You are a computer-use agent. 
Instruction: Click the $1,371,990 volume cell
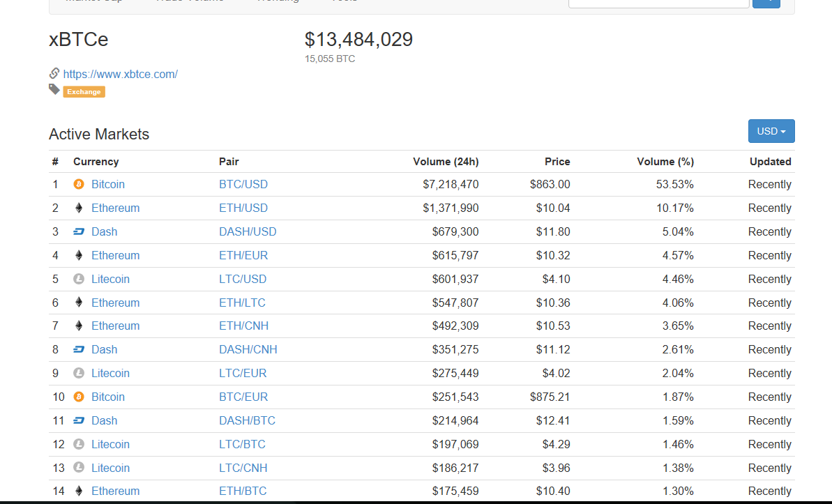451,208
